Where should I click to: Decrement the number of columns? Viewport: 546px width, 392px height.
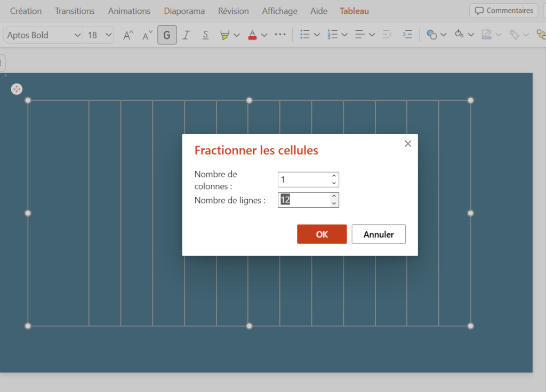pyautogui.click(x=334, y=183)
